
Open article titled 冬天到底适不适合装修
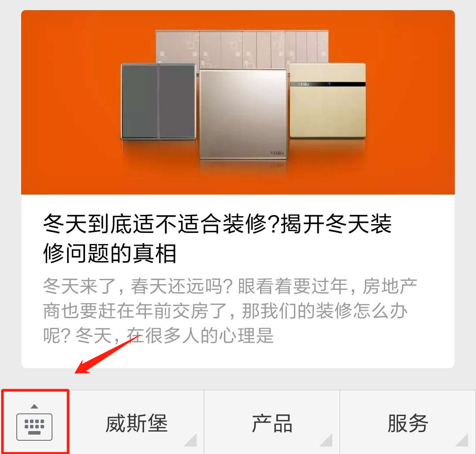coord(217,239)
